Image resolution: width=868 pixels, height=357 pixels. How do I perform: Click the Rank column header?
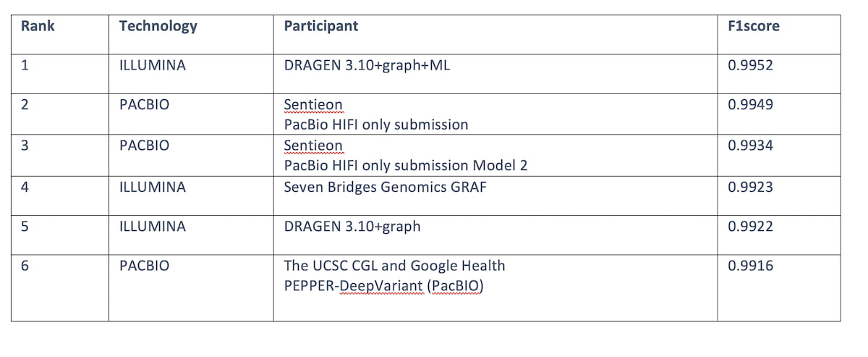pyautogui.click(x=38, y=27)
